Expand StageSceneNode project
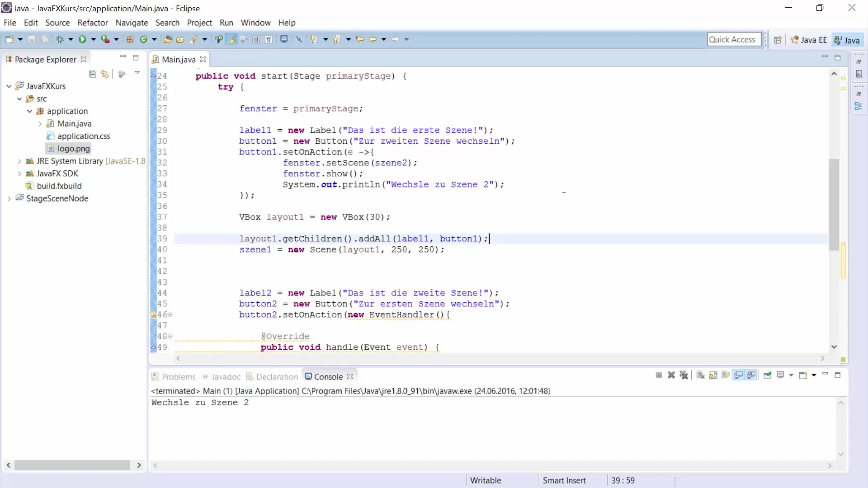The width and height of the screenshot is (868, 488). click(9, 198)
